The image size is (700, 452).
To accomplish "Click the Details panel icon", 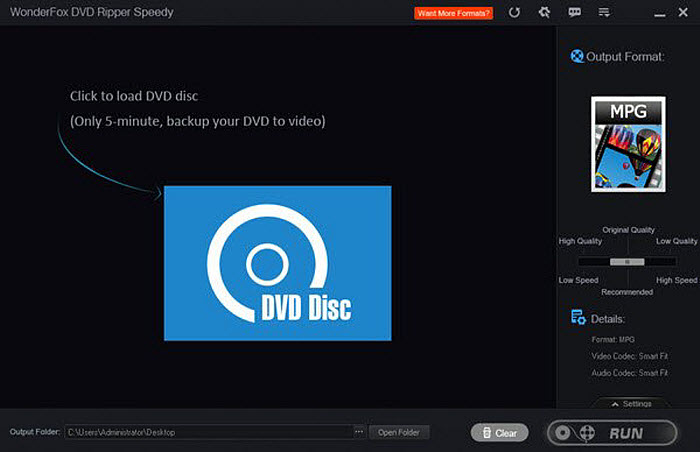I will tap(578, 318).
